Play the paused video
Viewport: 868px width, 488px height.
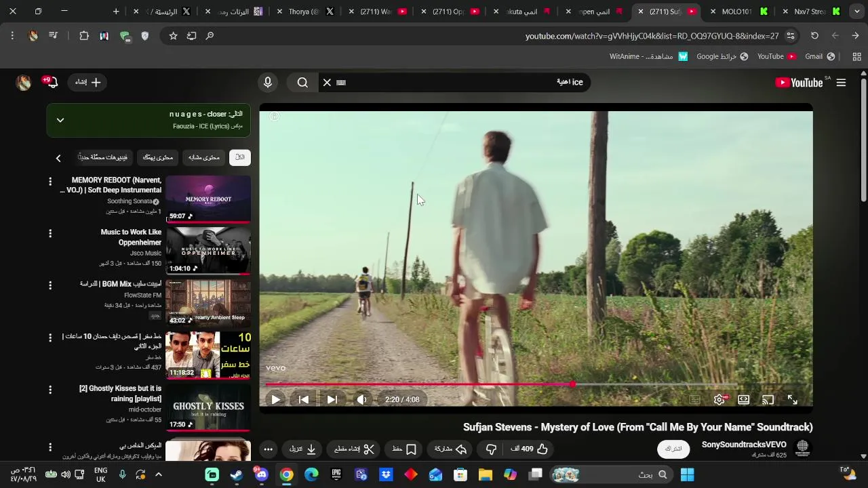[276, 400]
